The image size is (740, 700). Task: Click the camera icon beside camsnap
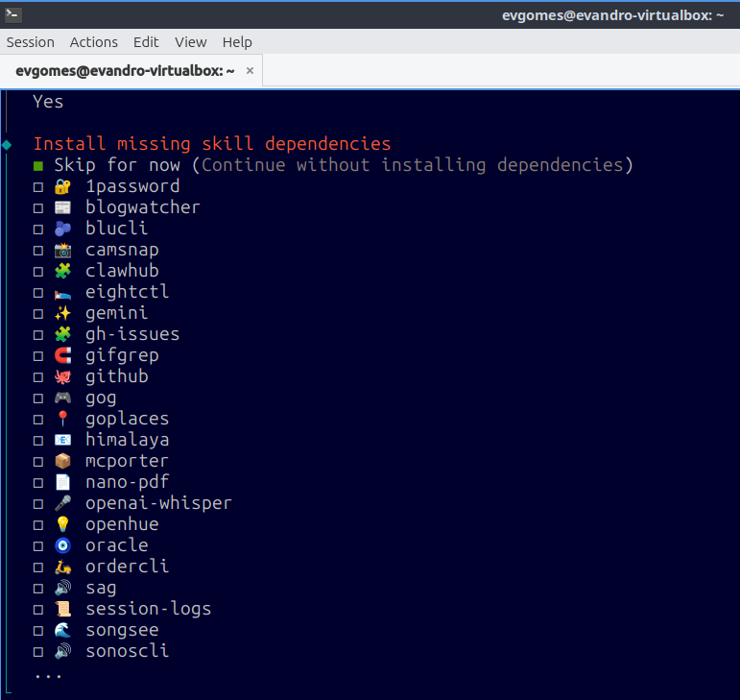pos(62,250)
